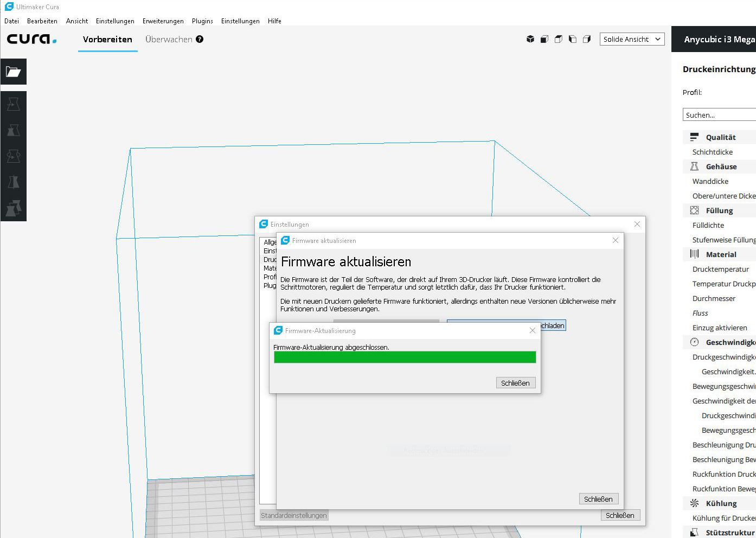756x538 pixels.
Task: Click the Fülldichte setting
Action: click(x=708, y=225)
